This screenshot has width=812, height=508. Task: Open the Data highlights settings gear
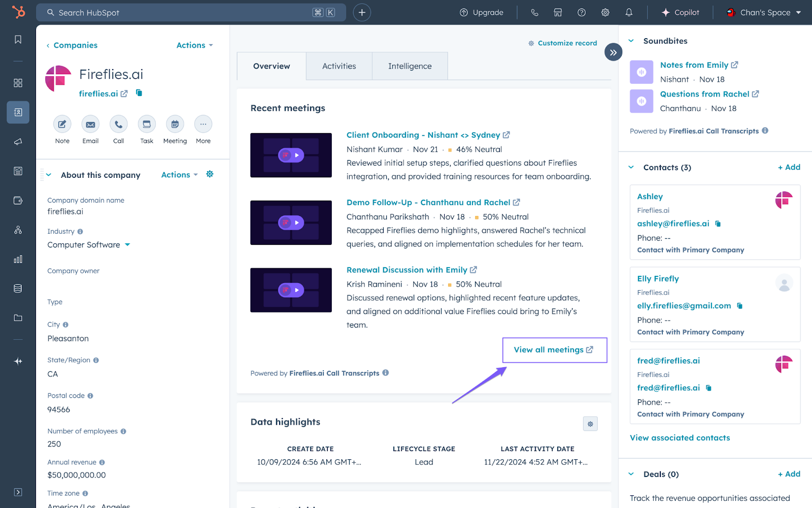[x=590, y=424]
